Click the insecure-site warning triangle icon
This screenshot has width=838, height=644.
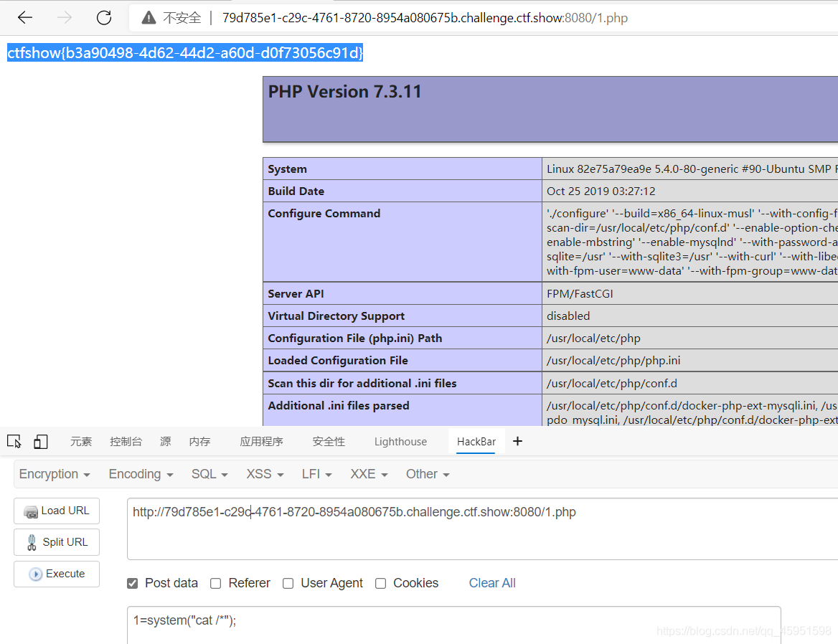pos(149,18)
